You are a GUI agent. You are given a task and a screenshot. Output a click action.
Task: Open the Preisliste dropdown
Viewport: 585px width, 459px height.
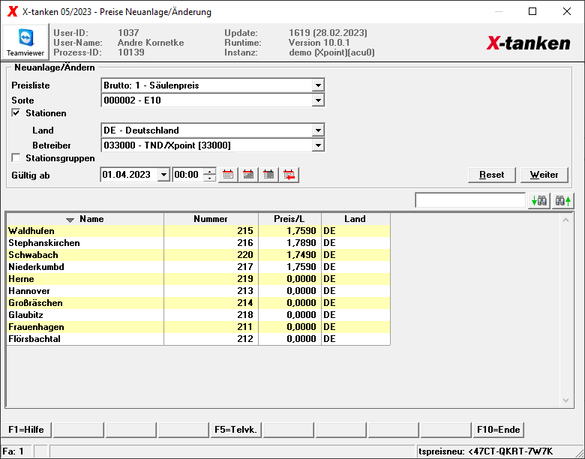pos(318,85)
